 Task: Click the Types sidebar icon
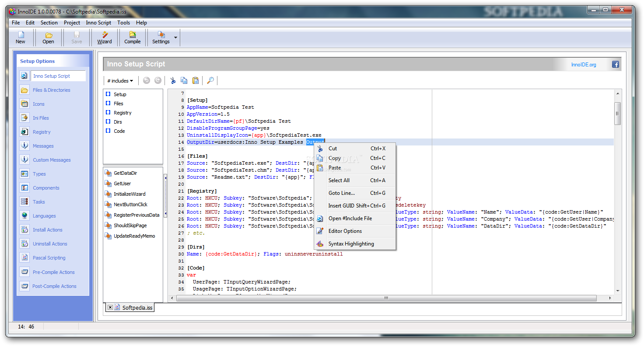coord(24,173)
